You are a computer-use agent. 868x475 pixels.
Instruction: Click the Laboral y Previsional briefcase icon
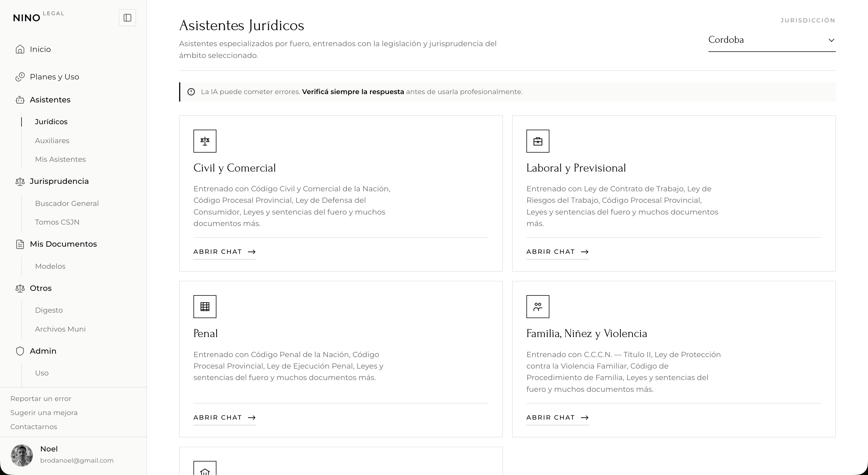click(x=538, y=141)
